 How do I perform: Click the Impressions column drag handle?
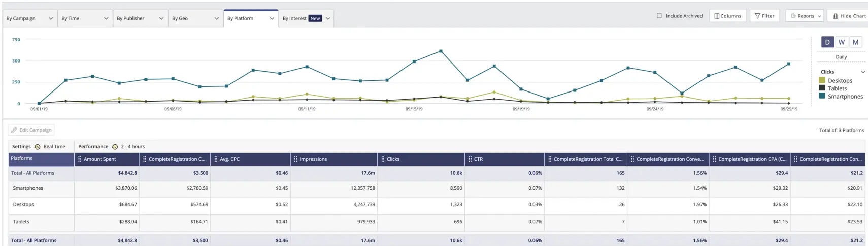295,159
